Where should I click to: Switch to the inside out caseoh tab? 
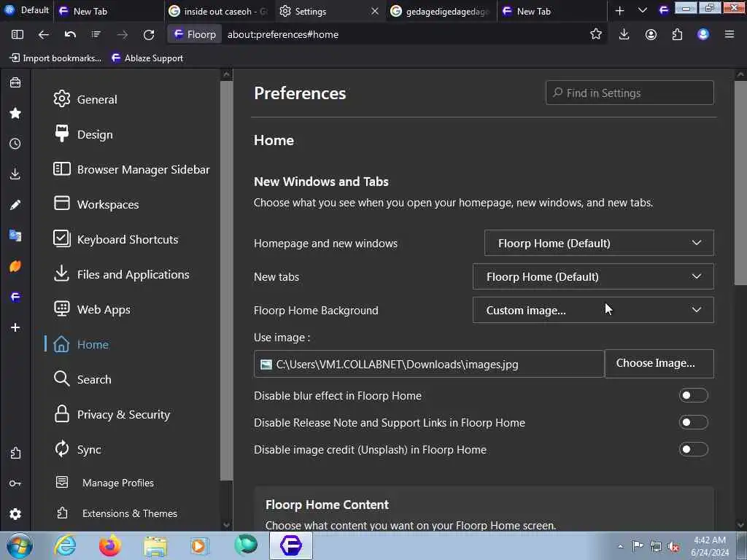[x=219, y=11]
